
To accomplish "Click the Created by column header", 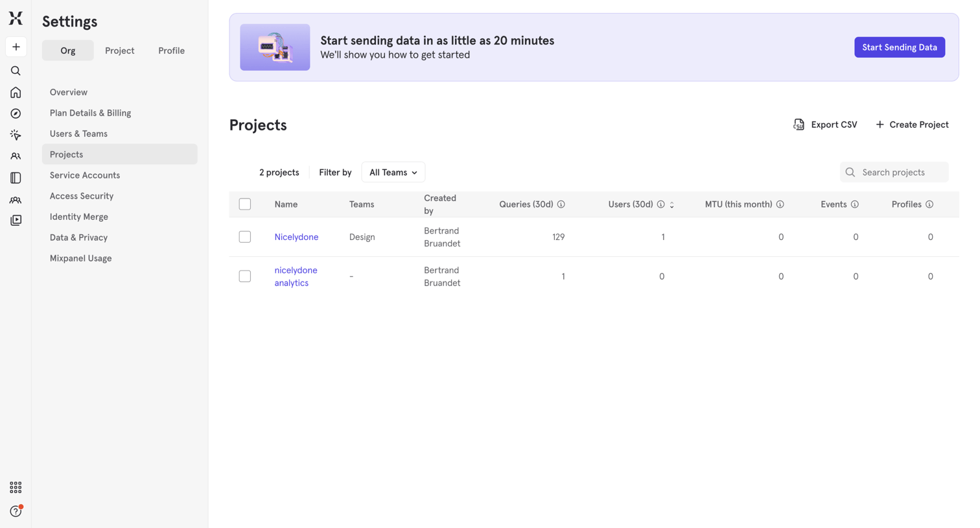I will [x=440, y=204].
